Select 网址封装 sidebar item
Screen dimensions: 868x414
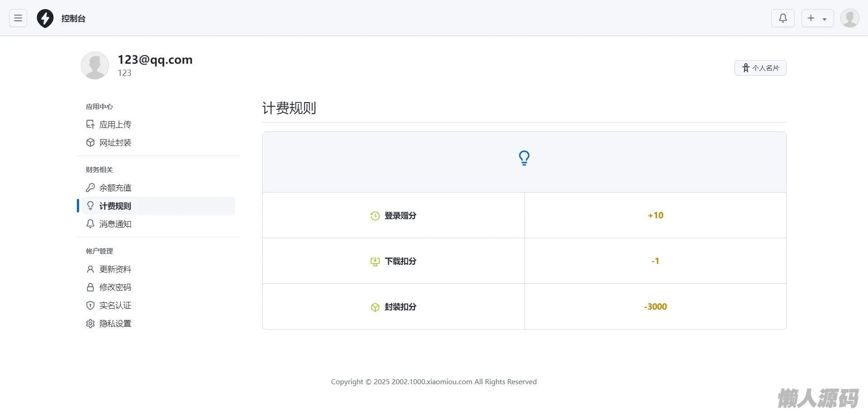115,142
